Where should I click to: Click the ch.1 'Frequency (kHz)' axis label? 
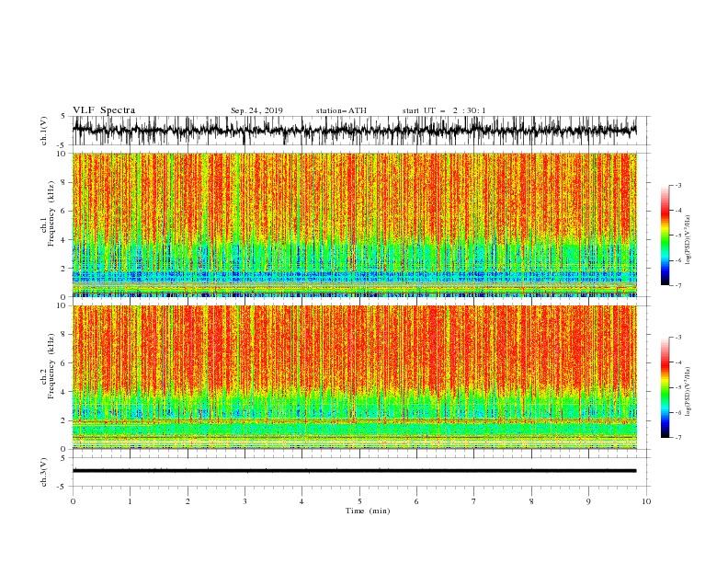[51, 213]
